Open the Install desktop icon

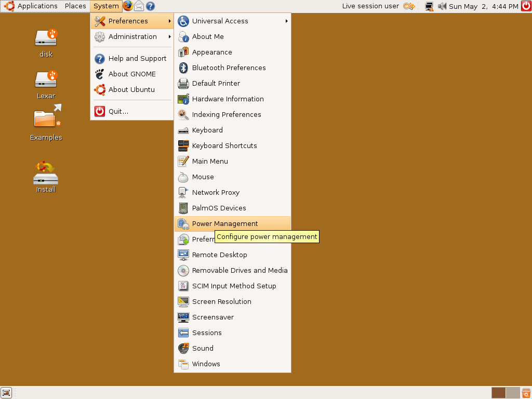pyautogui.click(x=46, y=177)
